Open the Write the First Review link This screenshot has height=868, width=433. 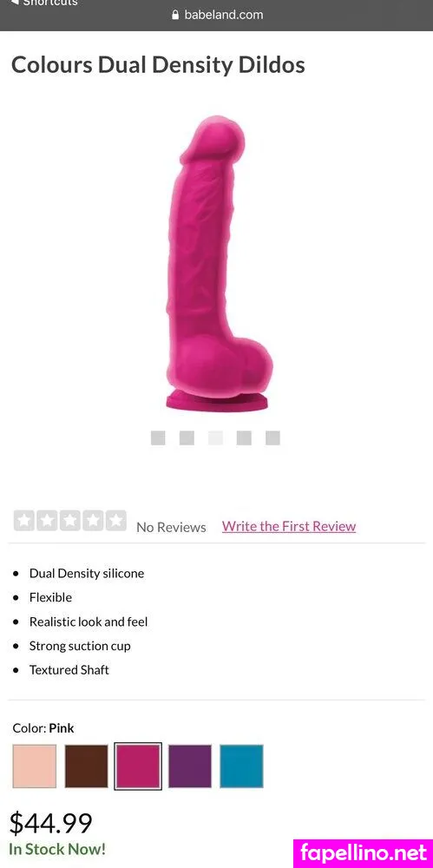tap(289, 527)
